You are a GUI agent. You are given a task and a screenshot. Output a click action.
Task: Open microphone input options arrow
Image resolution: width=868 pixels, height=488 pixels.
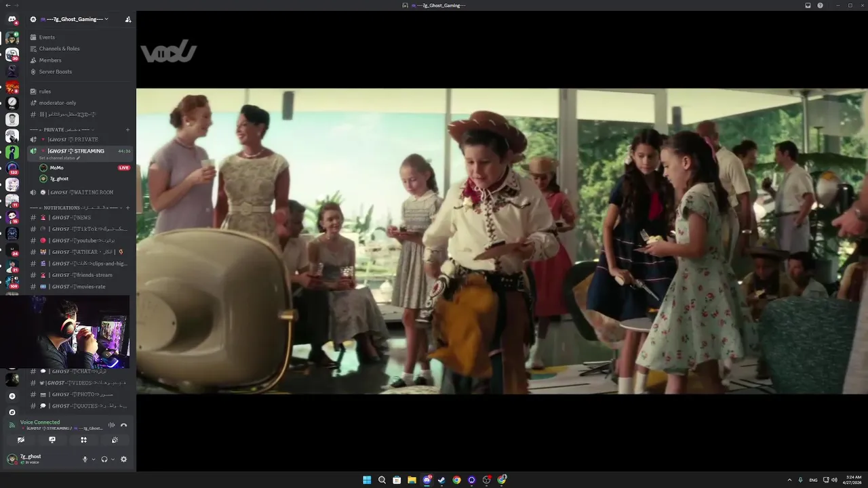[93, 460]
